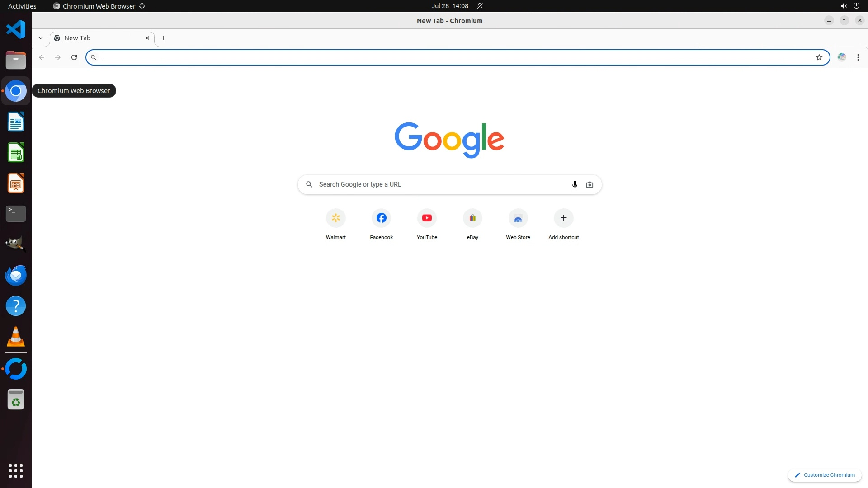Expand the tab search dropdown chevron
The height and width of the screenshot is (488, 868).
coord(41,38)
